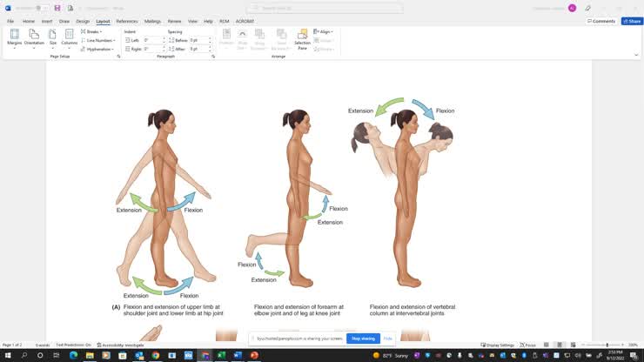Open Microsoft Edge from the taskbar

coord(73,355)
